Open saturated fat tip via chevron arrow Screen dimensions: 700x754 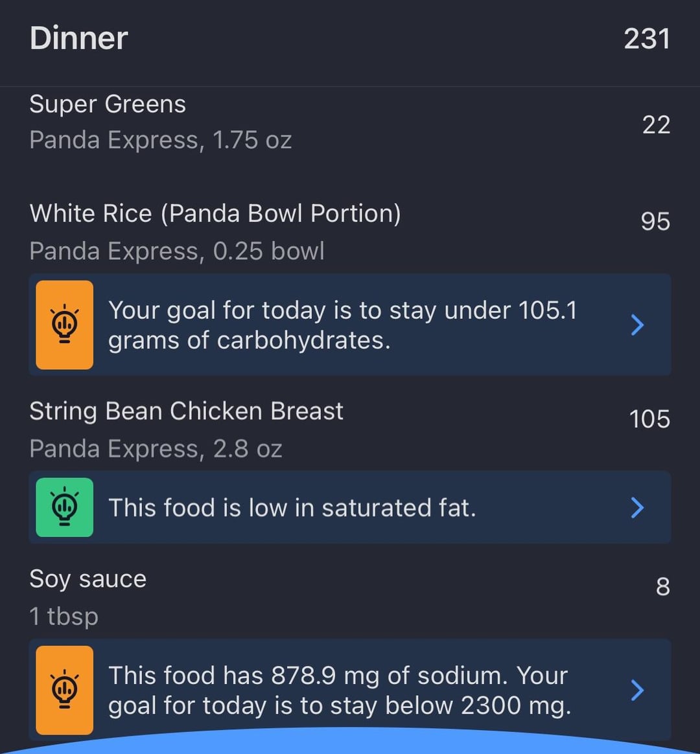coord(637,507)
